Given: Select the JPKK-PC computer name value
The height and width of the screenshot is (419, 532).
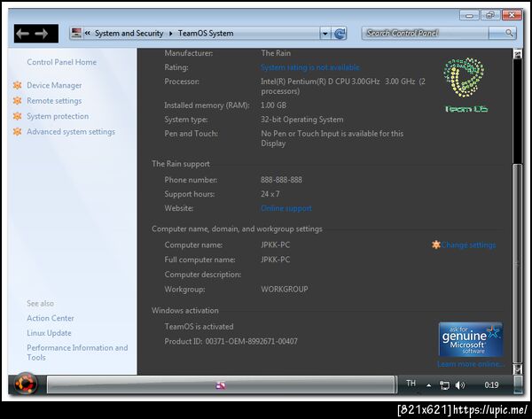Looking at the screenshot, I should pos(275,244).
